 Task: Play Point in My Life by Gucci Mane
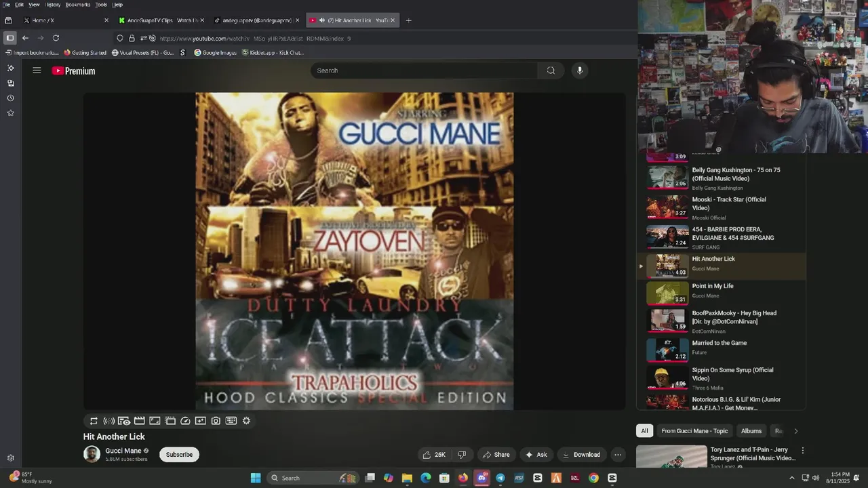pos(722,293)
